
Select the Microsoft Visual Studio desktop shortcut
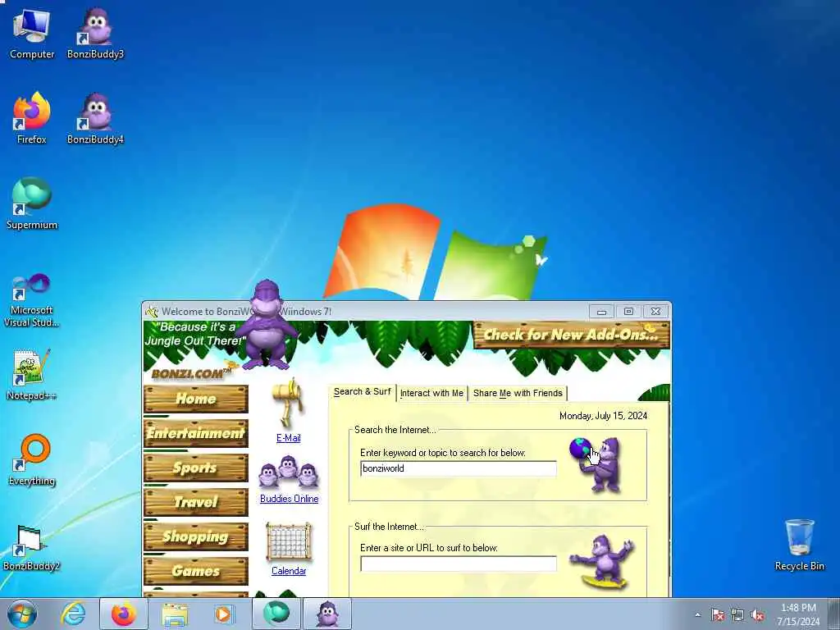(32, 300)
